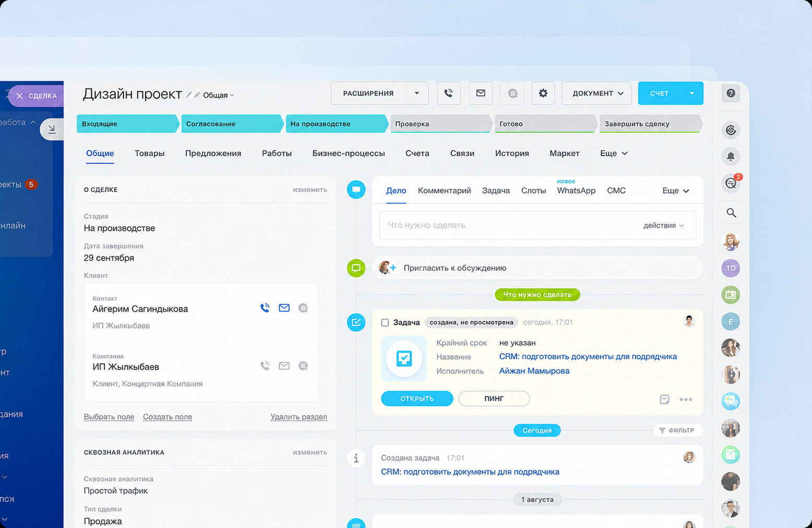This screenshot has width=812, height=528.
Task: Open chat icon for company ИП Жылкыбаев
Action: coord(303,366)
